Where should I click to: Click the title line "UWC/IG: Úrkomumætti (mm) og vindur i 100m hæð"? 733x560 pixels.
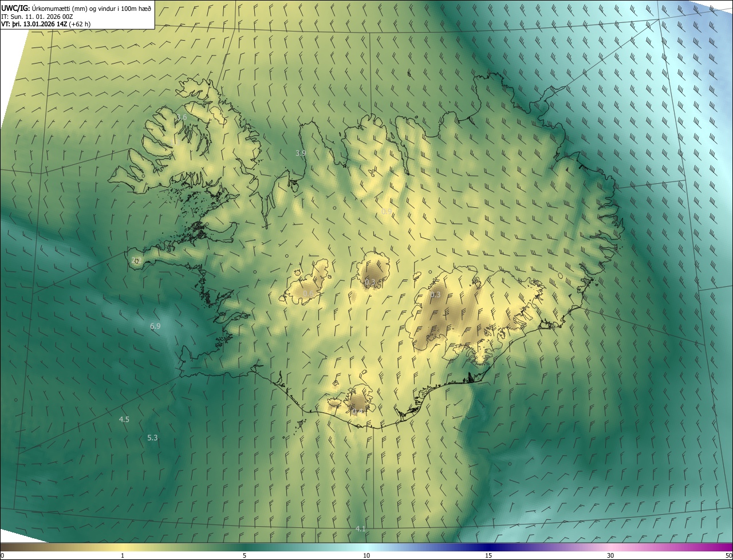click(76, 8)
